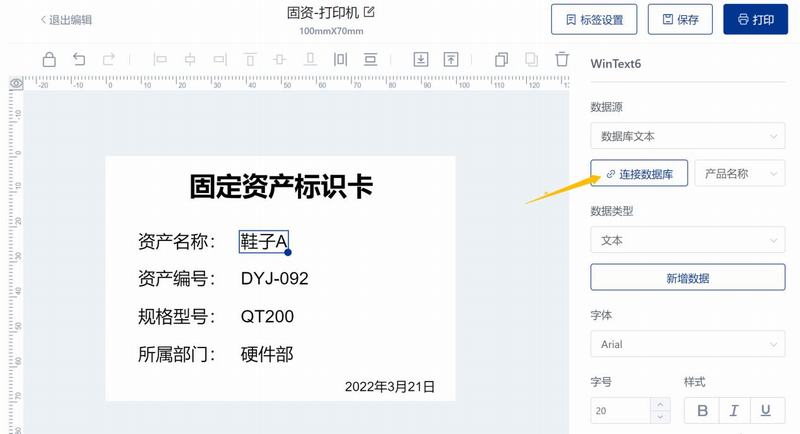Viewport: 800px width, 434px height.
Task: Toggle italic text style
Action: coord(734,411)
